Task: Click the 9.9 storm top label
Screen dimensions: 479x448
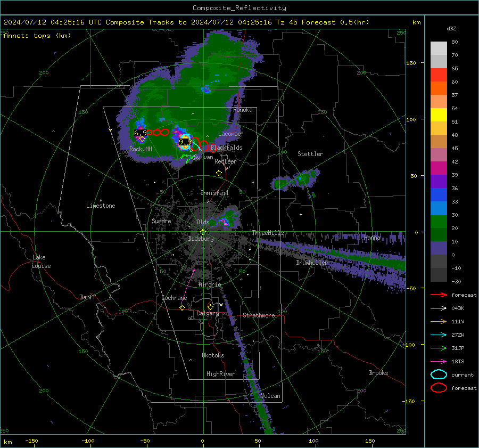Action: click(x=185, y=142)
